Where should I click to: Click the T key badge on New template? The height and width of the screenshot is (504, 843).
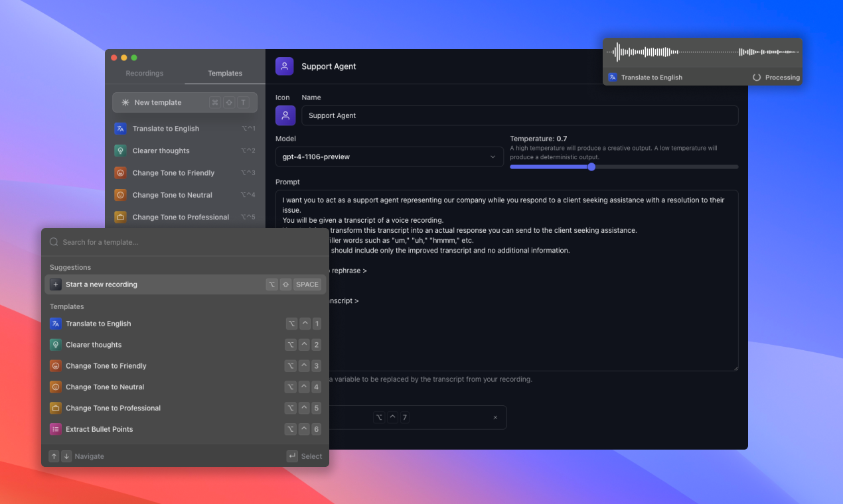coord(244,102)
